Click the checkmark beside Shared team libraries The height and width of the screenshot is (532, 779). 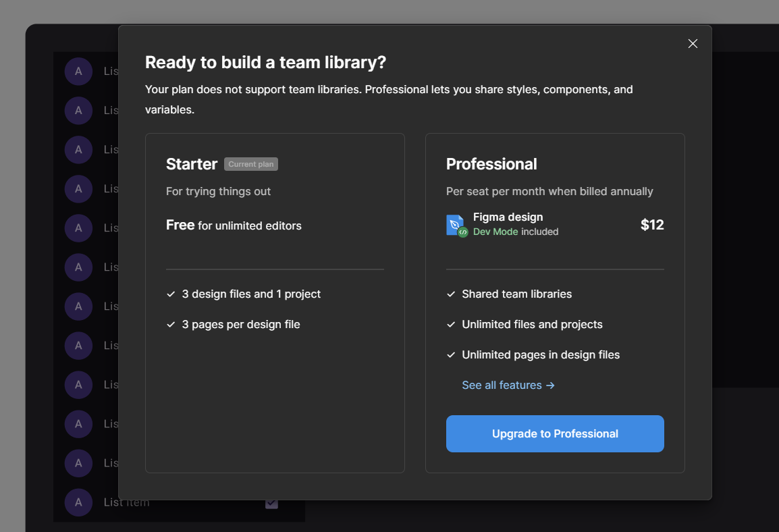451,294
